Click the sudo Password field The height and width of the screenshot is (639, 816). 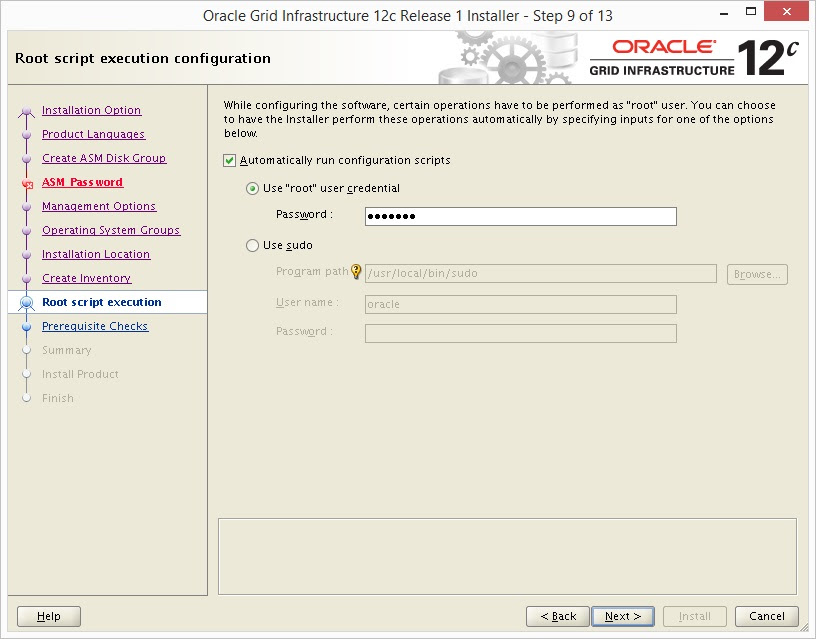pyautogui.click(x=520, y=334)
